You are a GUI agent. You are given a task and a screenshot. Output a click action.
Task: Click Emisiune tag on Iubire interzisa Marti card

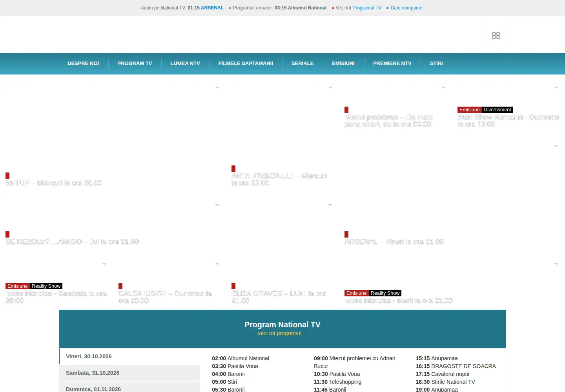click(x=357, y=293)
